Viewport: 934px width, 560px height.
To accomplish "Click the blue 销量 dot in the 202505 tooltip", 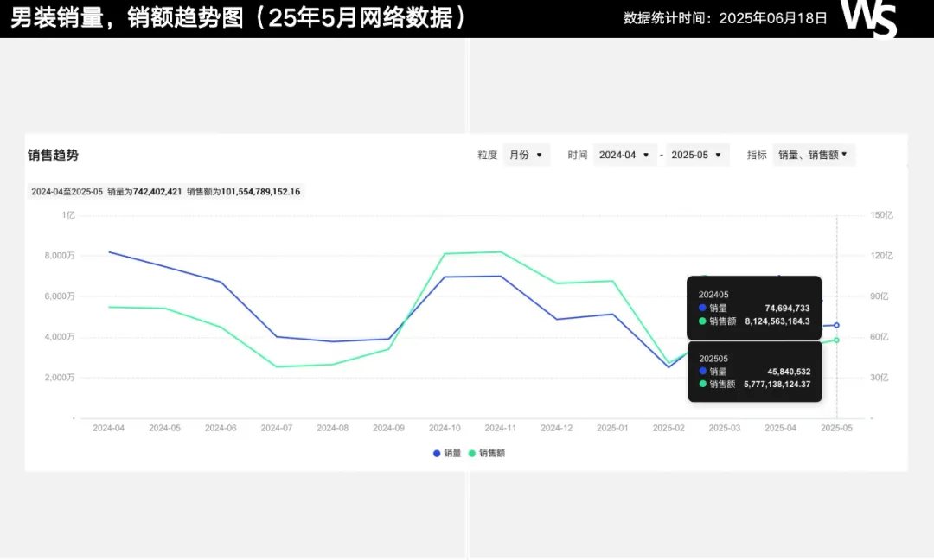I will point(702,371).
